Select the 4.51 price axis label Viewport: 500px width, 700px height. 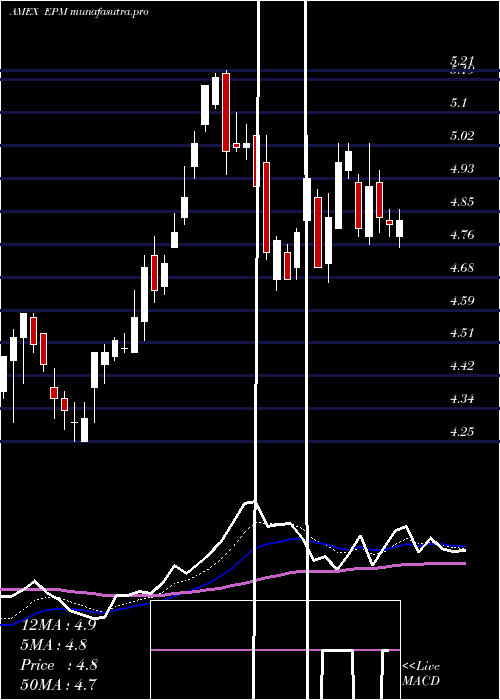click(x=462, y=333)
